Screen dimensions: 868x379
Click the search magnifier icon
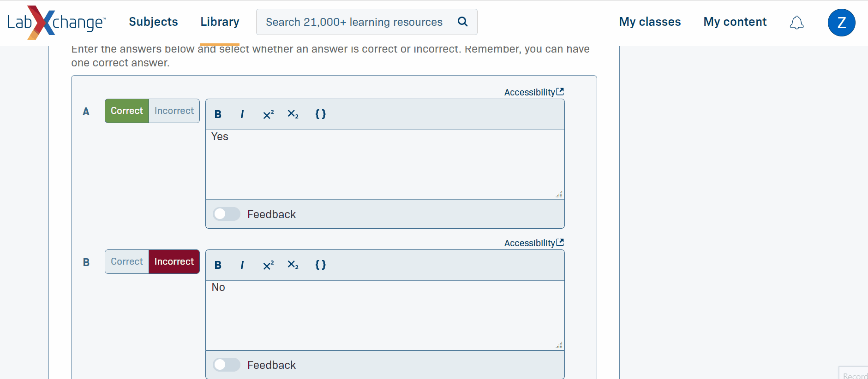pos(462,22)
